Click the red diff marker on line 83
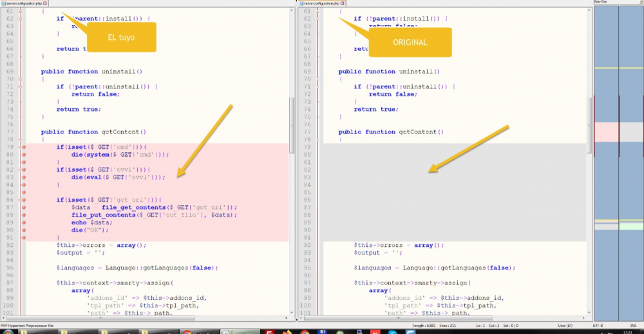The height and width of the screenshot is (334, 644). pyautogui.click(x=24, y=177)
